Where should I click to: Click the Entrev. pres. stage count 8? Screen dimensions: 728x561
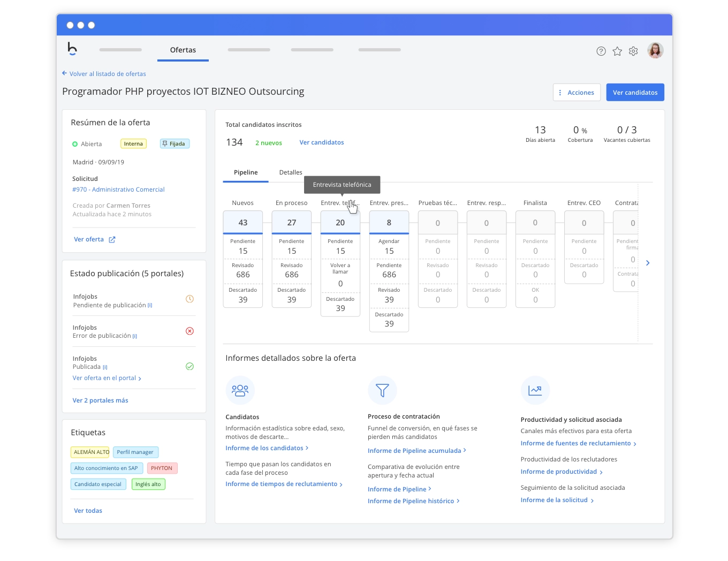click(x=389, y=223)
